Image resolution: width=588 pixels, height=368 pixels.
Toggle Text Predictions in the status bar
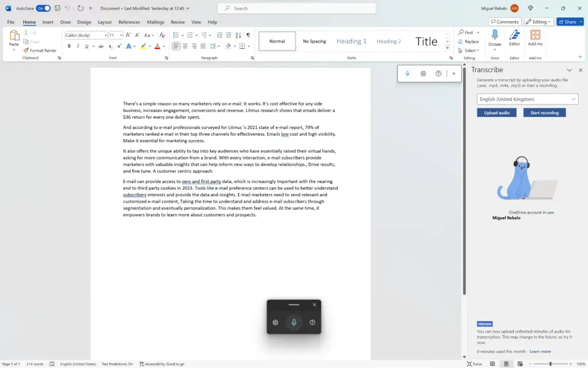coord(117,364)
